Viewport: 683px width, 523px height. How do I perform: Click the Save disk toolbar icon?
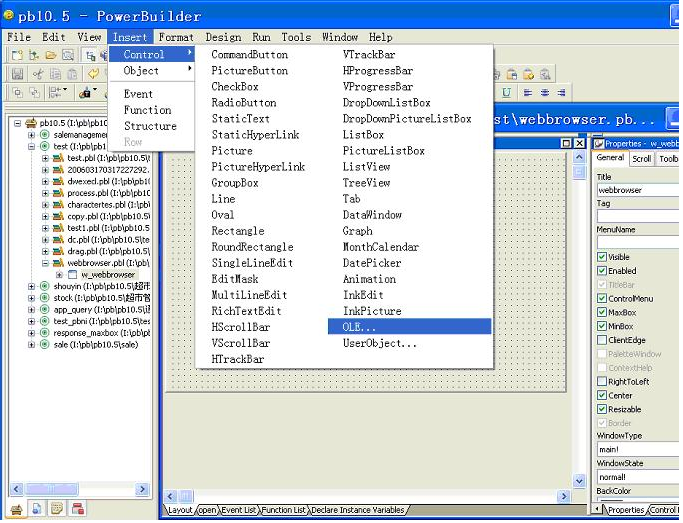pos(17,74)
